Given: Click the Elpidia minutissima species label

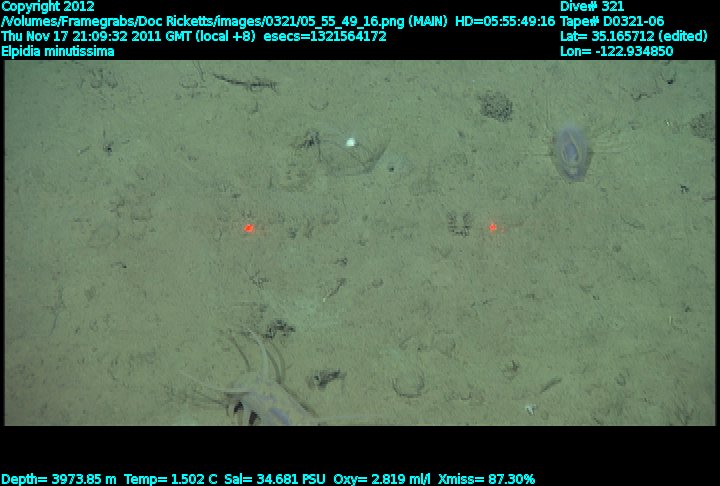Looking at the screenshot, I should tap(58, 51).
